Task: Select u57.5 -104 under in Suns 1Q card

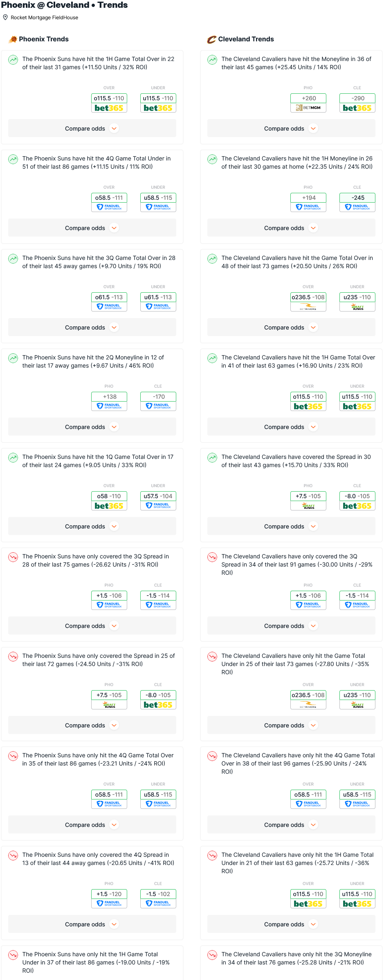Action: click(158, 496)
